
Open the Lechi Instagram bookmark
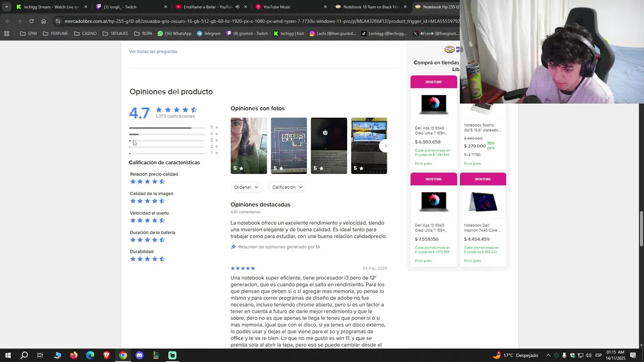(x=333, y=34)
